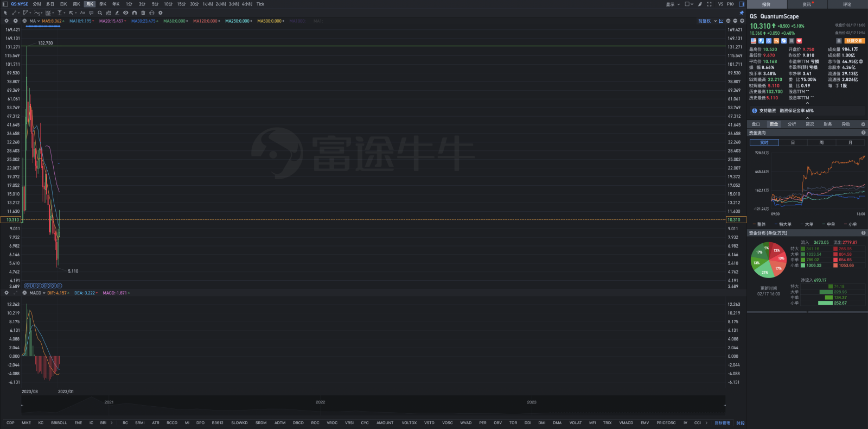
Task: Open the settings gear in tabs row
Action: 863,124
